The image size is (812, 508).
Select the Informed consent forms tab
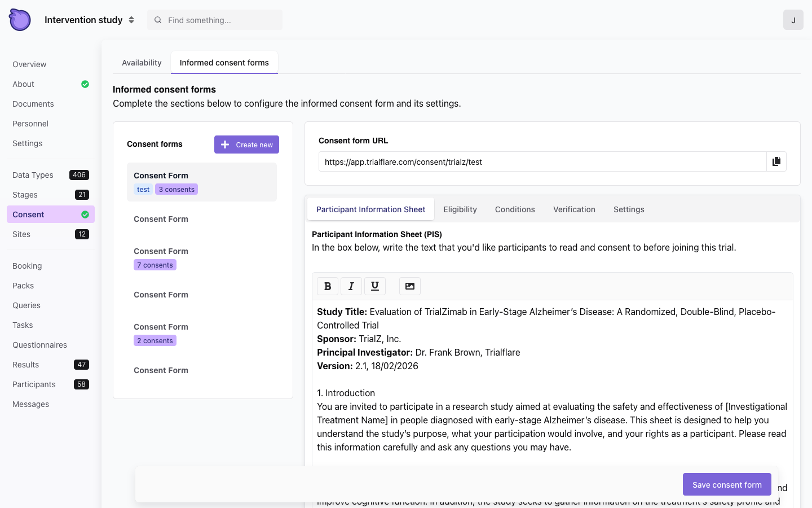224,63
